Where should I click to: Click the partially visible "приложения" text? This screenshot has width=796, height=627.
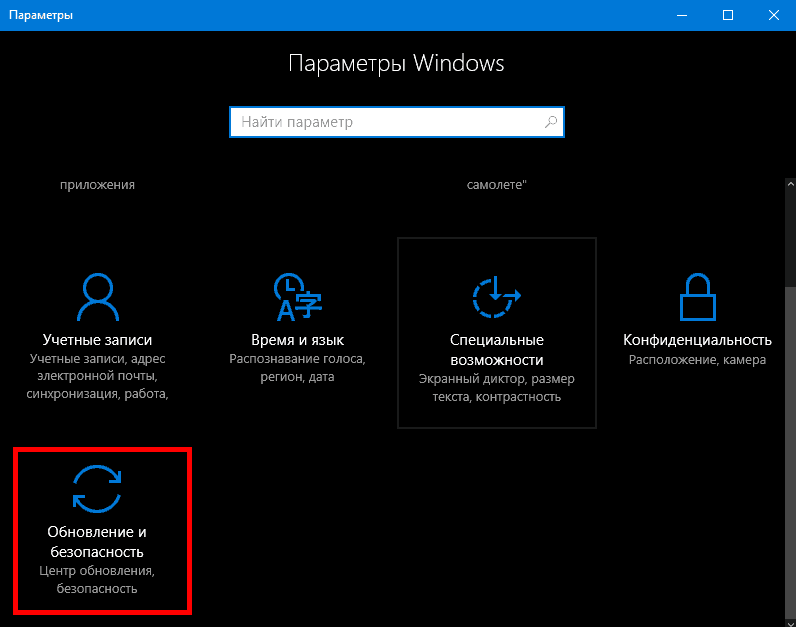[x=97, y=185]
